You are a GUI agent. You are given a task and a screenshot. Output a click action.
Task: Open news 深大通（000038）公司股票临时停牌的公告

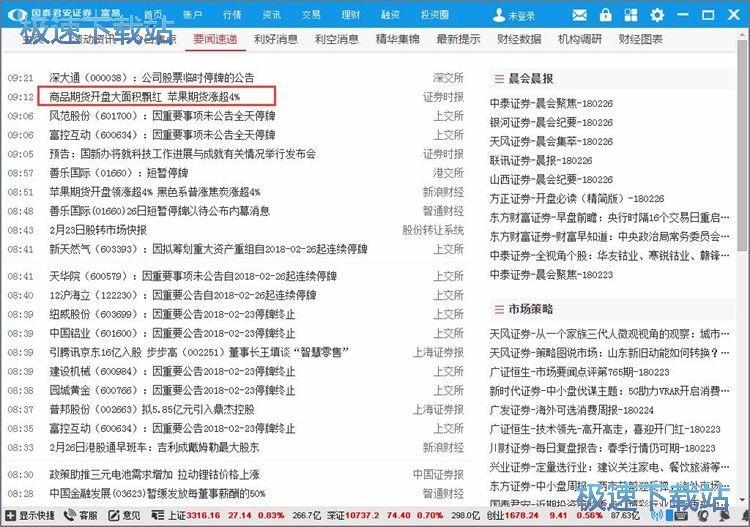[152, 78]
